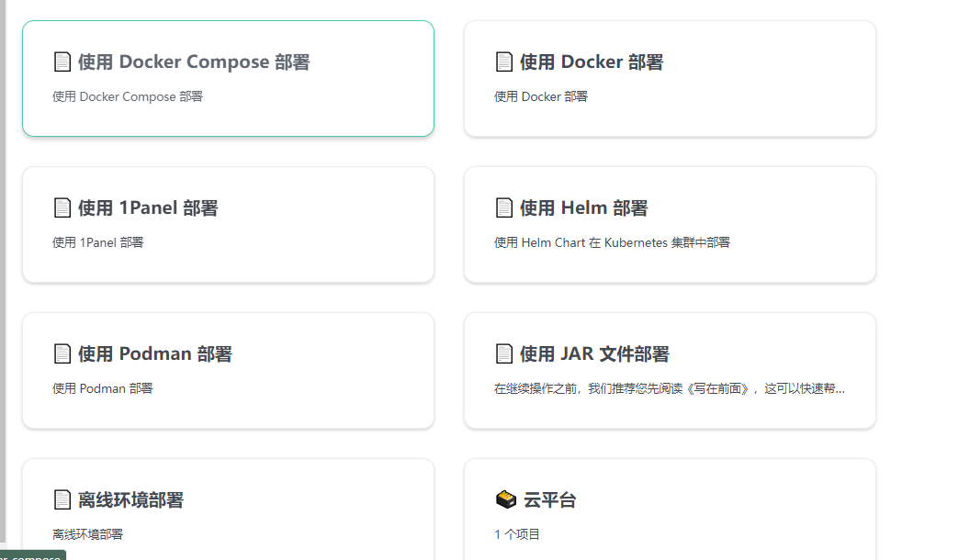Open the 使用 1Panel 部署 heading
970x560 pixels.
coord(148,207)
